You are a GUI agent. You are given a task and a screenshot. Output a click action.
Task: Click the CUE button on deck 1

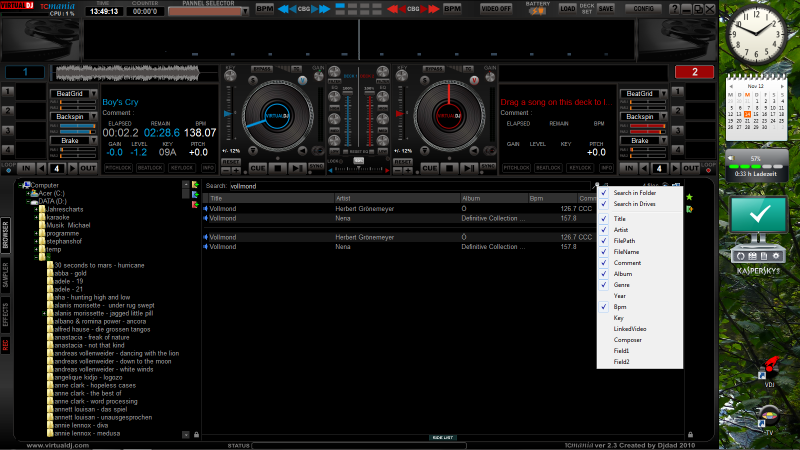tap(258, 168)
